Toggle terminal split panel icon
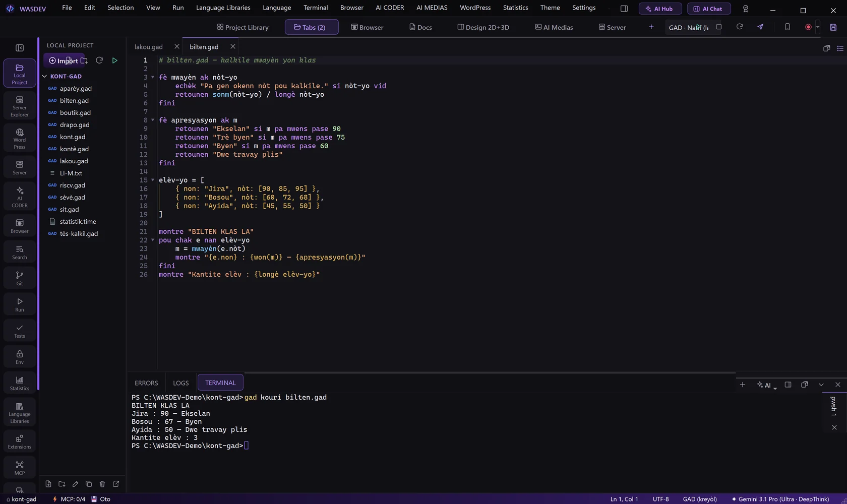847x504 pixels. point(788,385)
